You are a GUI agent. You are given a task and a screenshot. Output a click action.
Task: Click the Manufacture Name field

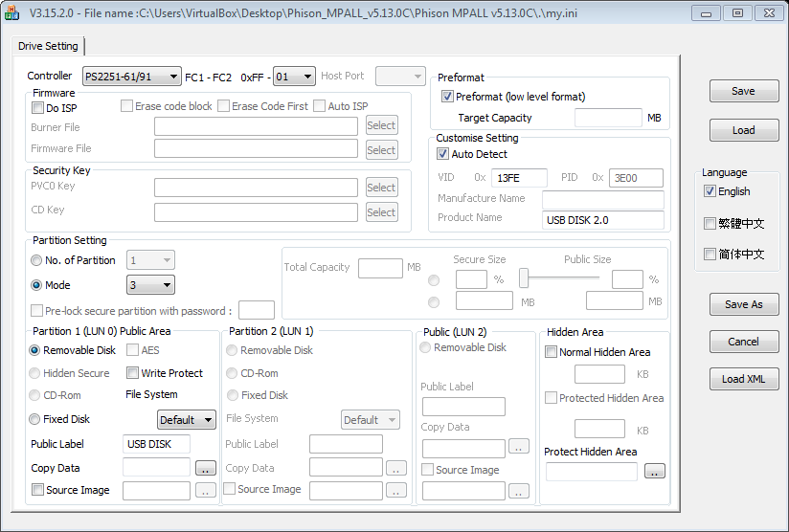tap(603, 200)
